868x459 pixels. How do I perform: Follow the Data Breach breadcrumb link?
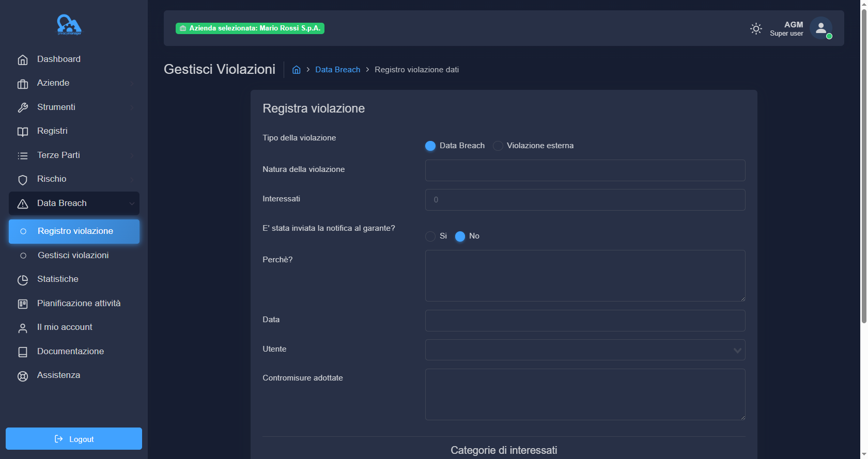point(337,70)
